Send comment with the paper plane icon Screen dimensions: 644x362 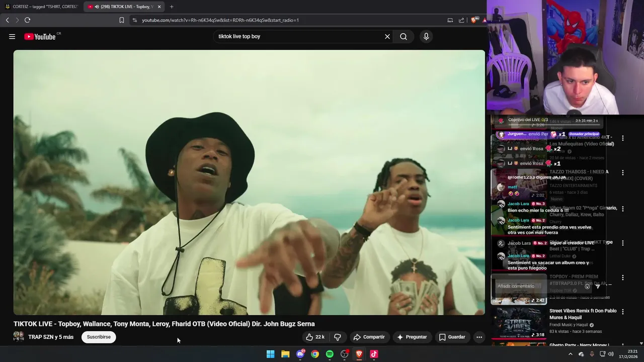click(x=598, y=286)
